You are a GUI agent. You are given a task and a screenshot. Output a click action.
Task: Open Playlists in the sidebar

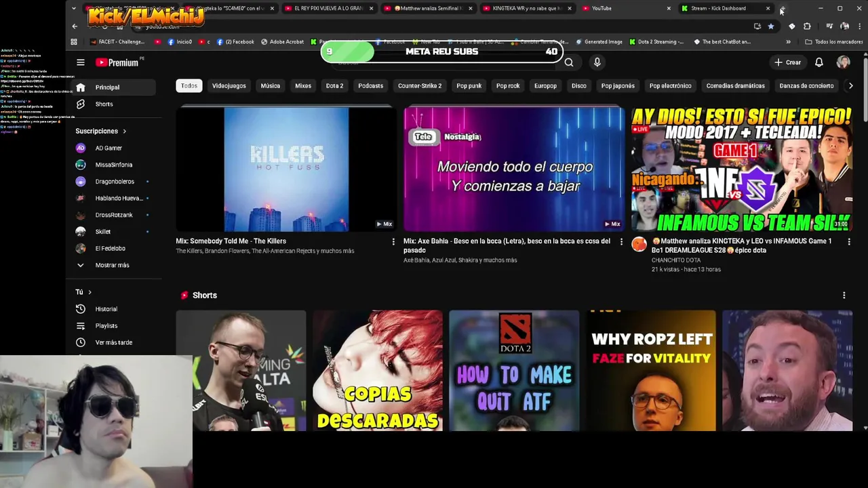tap(113, 326)
